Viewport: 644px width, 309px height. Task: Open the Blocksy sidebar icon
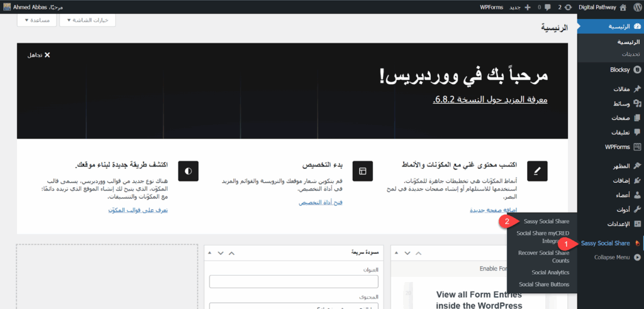637,70
